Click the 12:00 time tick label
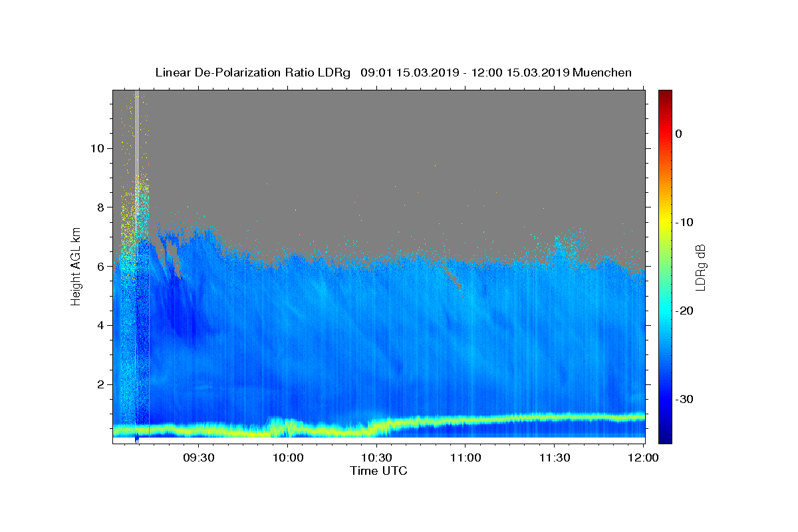This screenshot has height=532, width=798. (643, 458)
